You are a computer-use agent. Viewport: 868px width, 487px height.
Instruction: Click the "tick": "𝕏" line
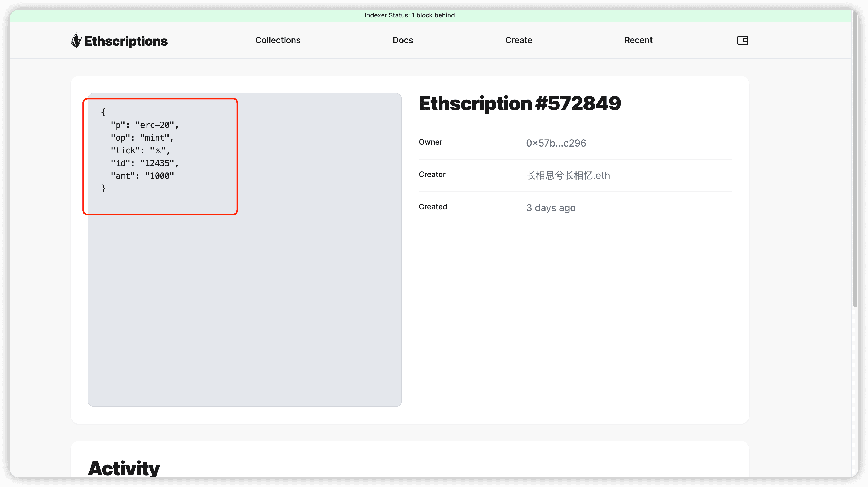pos(140,150)
